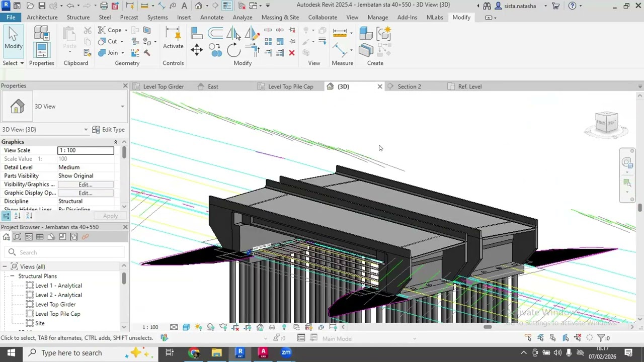Viewport: 644px width, 362px height.
Task: Click the Properties palette vertical scrollbar
Action: pos(124,153)
